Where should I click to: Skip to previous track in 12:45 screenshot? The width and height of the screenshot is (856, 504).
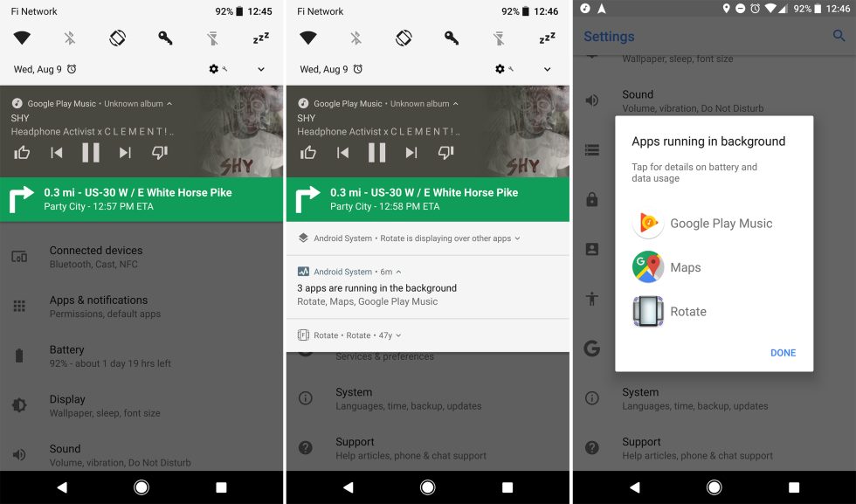(56, 152)
